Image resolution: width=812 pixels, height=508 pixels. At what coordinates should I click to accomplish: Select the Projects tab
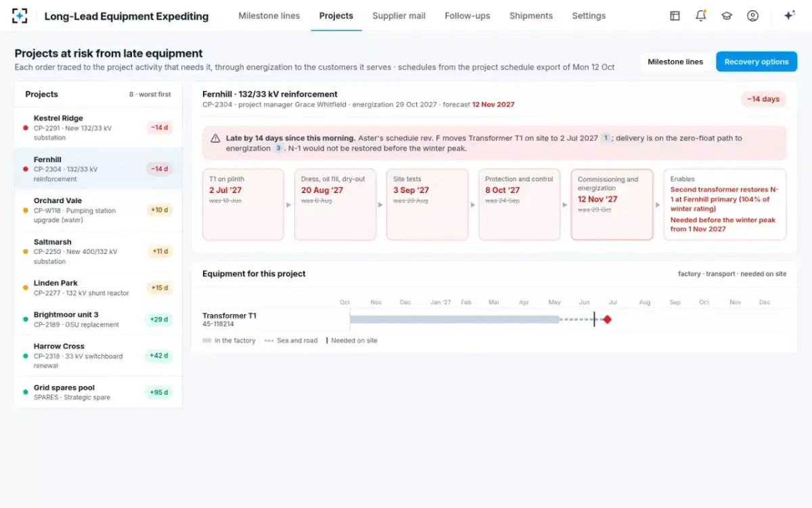tap(336, 16)
